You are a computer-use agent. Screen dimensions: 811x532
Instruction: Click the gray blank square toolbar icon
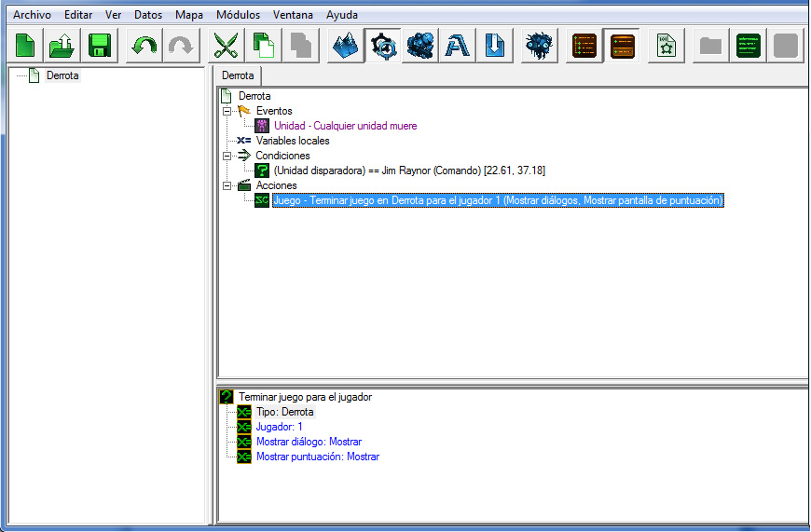785,46
